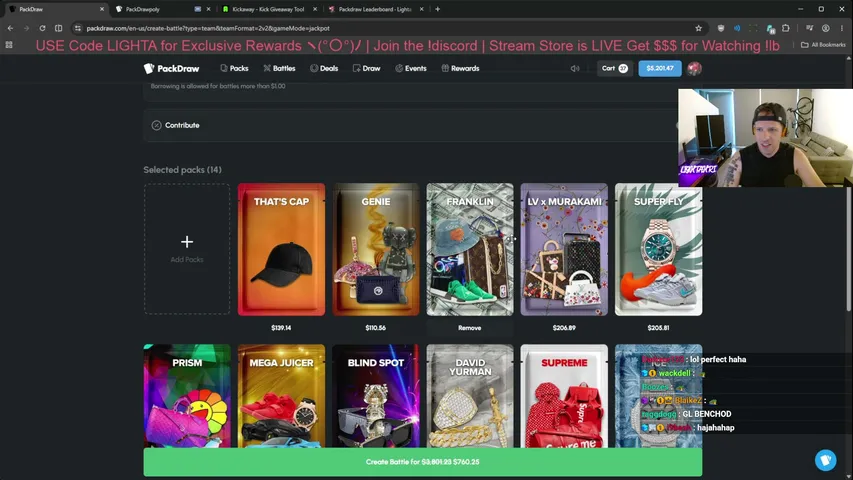The height and width of the screenshot is (480, 853).
Task: Switch to Kickaway - Kick Giveaway Tool tab
Action: pos(268,9)
